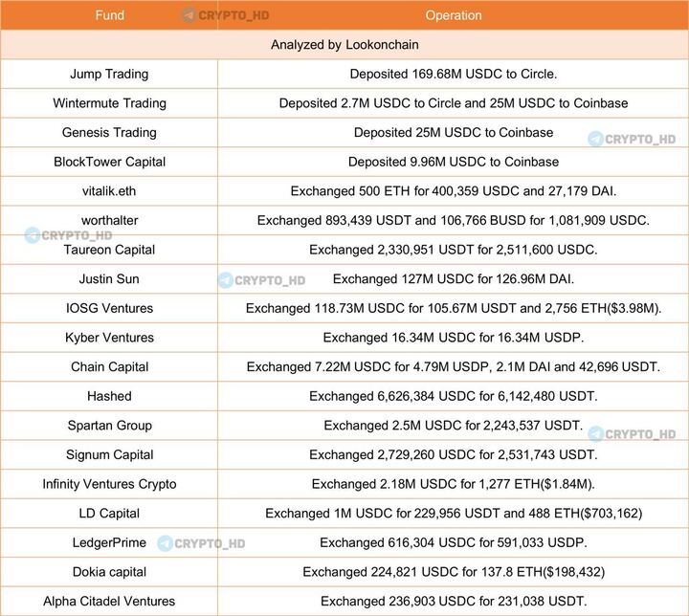This screenshot has width=689, height=616.
Task: Click "Deposited 169.68M USDC to Circle." cell
Action: [x=454, y=74]
